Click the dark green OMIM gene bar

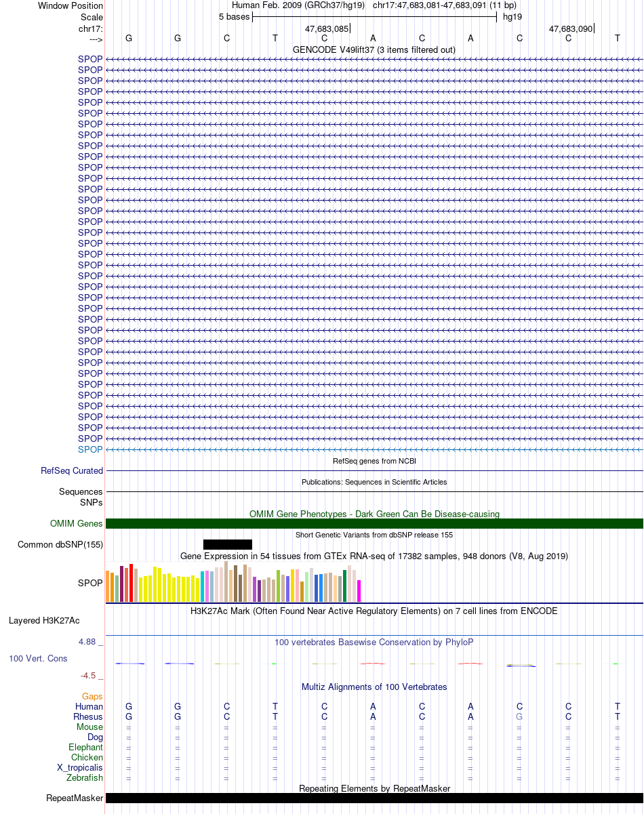(x=374, y=523)
